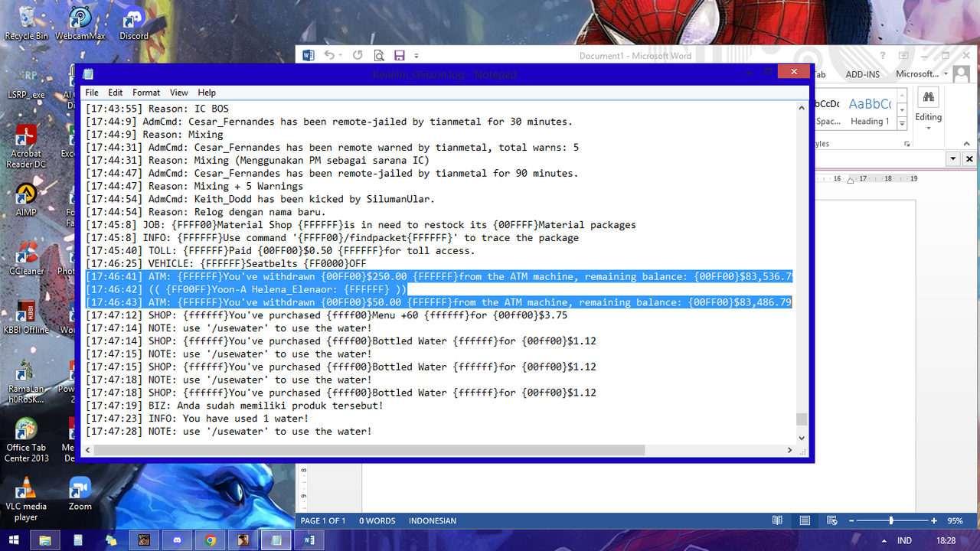
Task: Click Undo in Word quick access toolbar
Action: [329, 55]
